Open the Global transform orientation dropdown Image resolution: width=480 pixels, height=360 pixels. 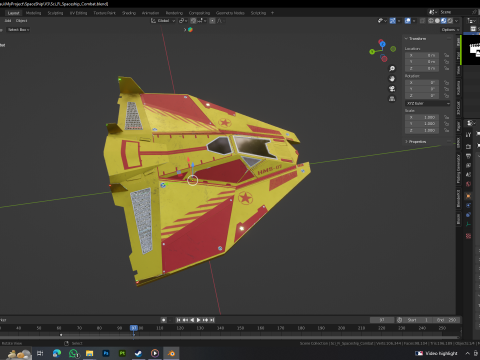(x=163, y=21)
